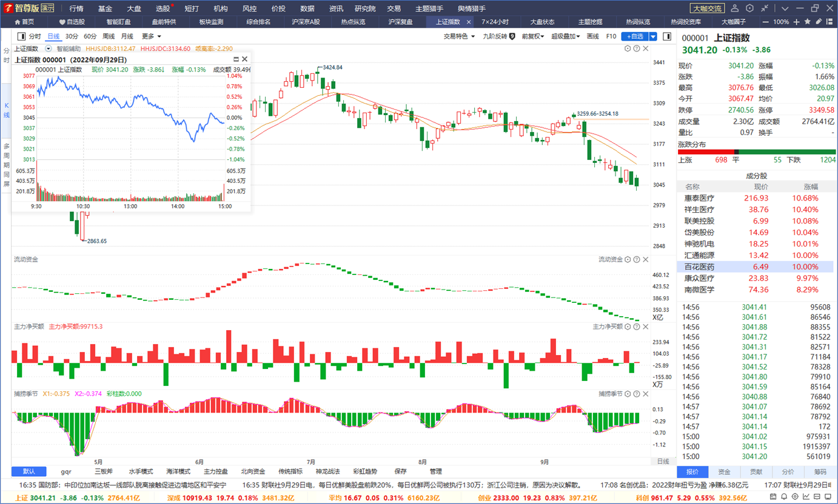Click 保存 to save template
Viewport: 838px width, 504px height.
click(400, 471)
